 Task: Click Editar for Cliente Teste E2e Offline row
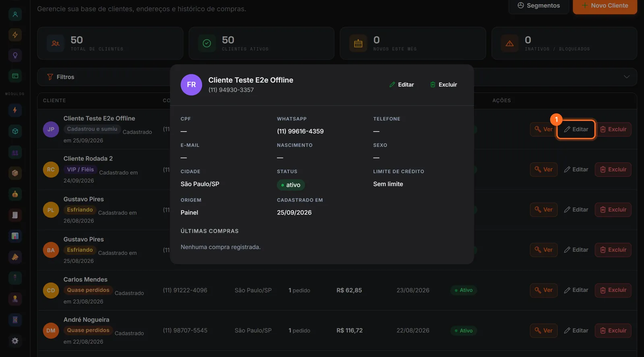click(576, 129)
